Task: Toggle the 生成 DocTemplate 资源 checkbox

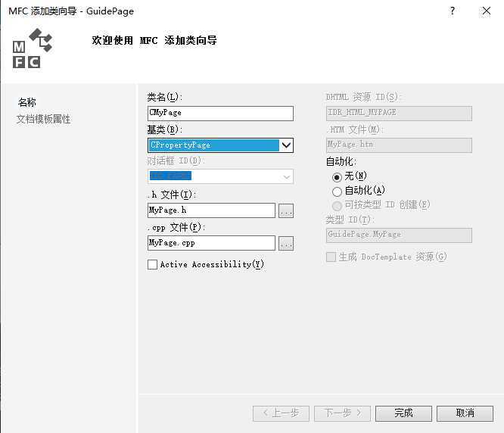Action: coord(331,257)
